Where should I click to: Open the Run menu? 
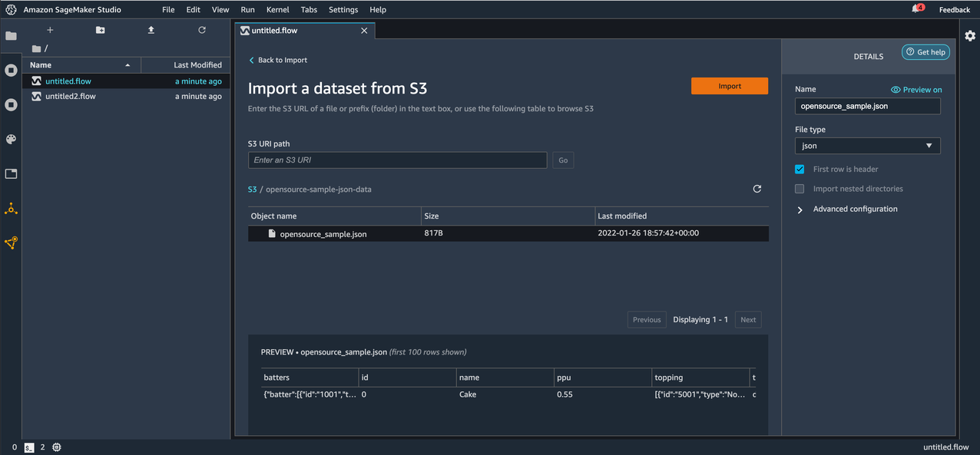point(247,10)
